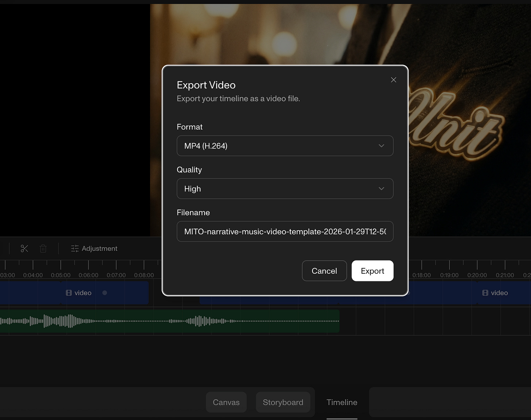Jump to 0:05:00 on the timeline ruler
Image resolution: width=531 pixels, height=420 pixels.
(x=61, y=275)
